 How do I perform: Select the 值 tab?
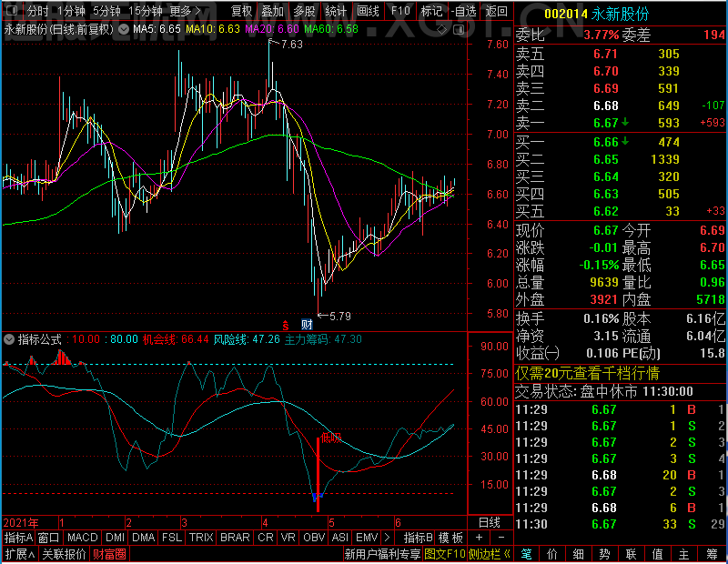point(657,554)
